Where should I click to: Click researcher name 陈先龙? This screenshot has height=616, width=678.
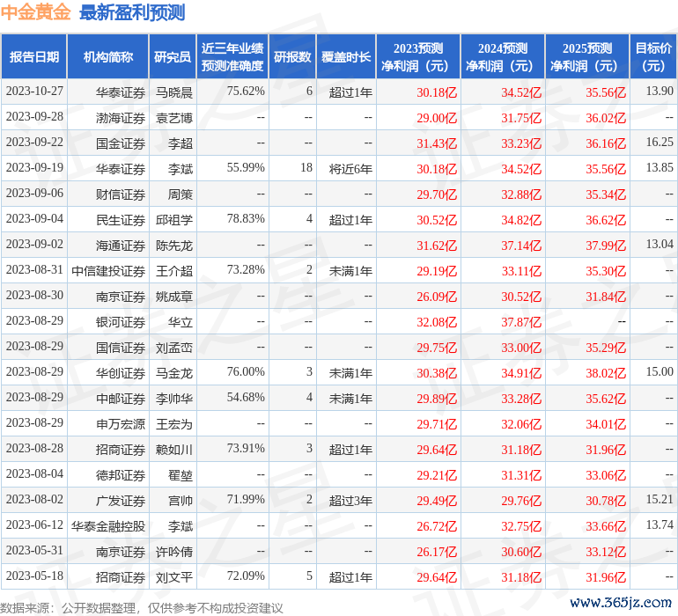(x=174, y=246)
